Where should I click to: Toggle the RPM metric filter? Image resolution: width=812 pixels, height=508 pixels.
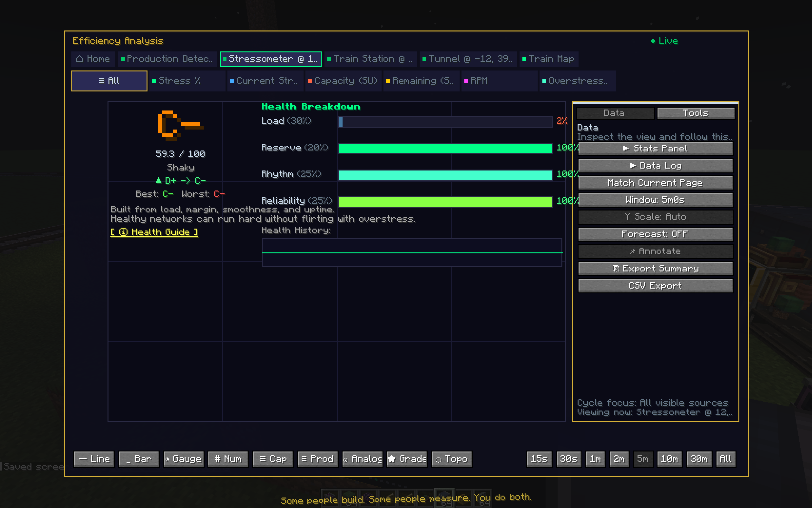pos(499,81)
